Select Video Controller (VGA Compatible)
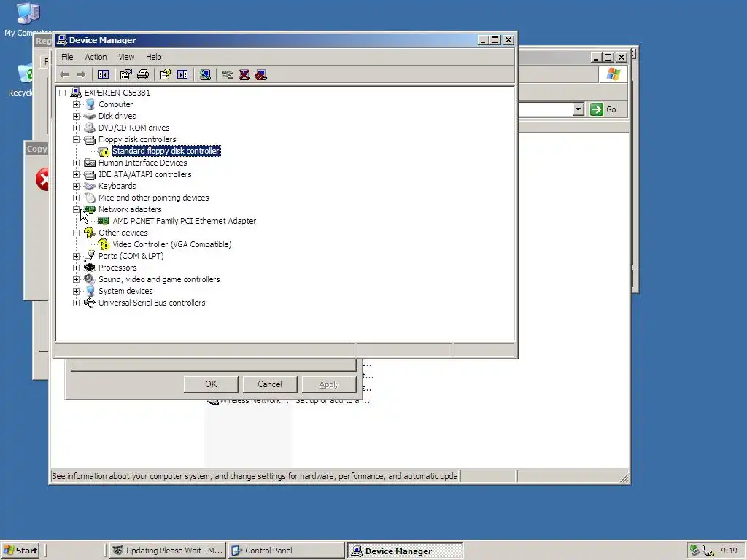This screenshot has height=560, width=747. coord(172,244)
